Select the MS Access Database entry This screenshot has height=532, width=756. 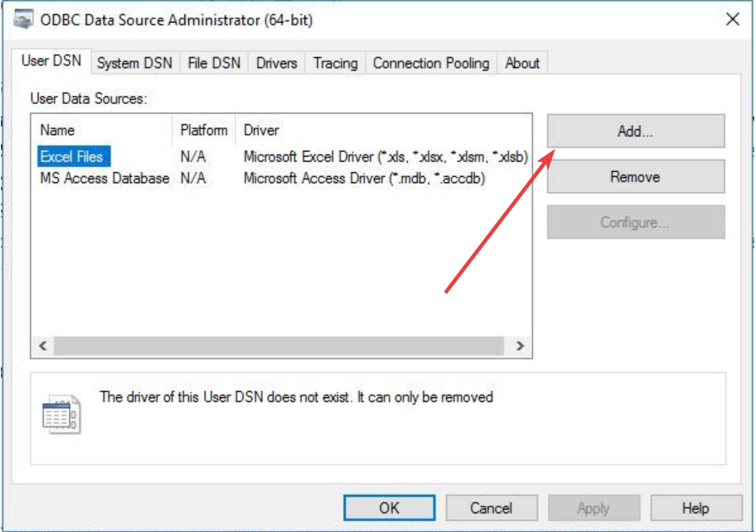(x=105, y=179)
